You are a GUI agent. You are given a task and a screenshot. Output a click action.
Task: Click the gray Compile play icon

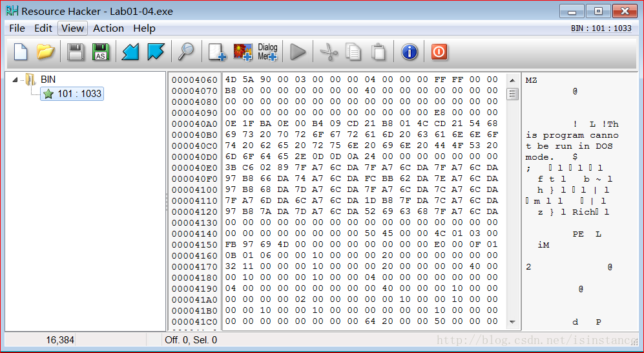298,52
